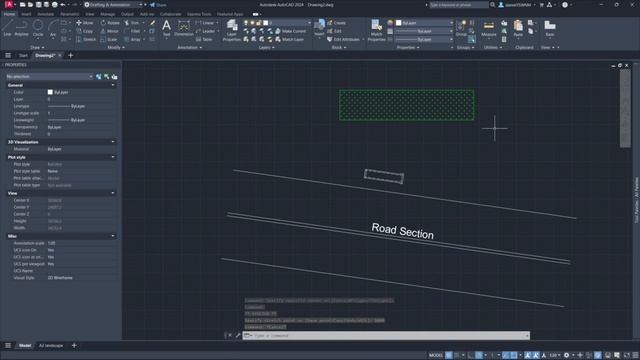Click the search keyword or phrase field
Viewport: 640px width, 360px height.
(459, 4)
